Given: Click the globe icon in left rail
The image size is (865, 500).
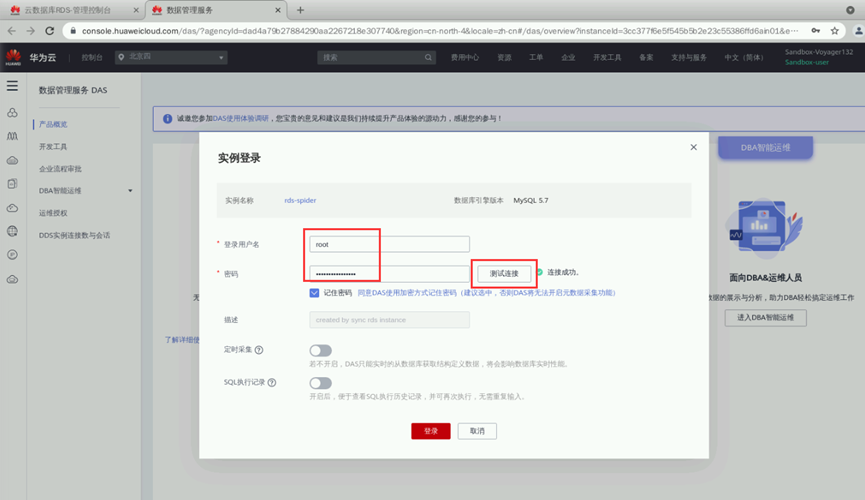Looking at the screenshot, I should 12,231.
